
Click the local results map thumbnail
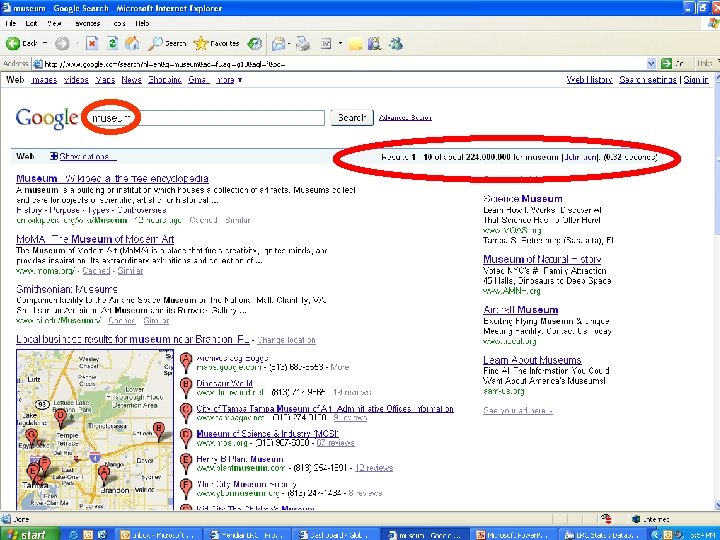[95, 430]
